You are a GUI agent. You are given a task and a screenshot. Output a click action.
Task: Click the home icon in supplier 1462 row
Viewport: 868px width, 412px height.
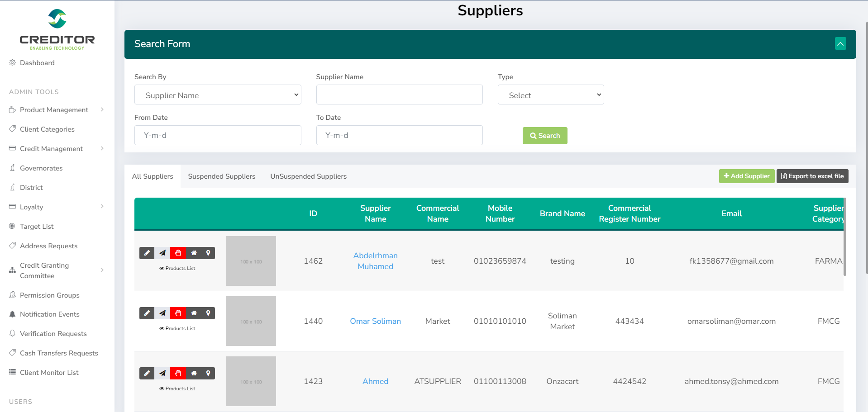tap(194, 253)
